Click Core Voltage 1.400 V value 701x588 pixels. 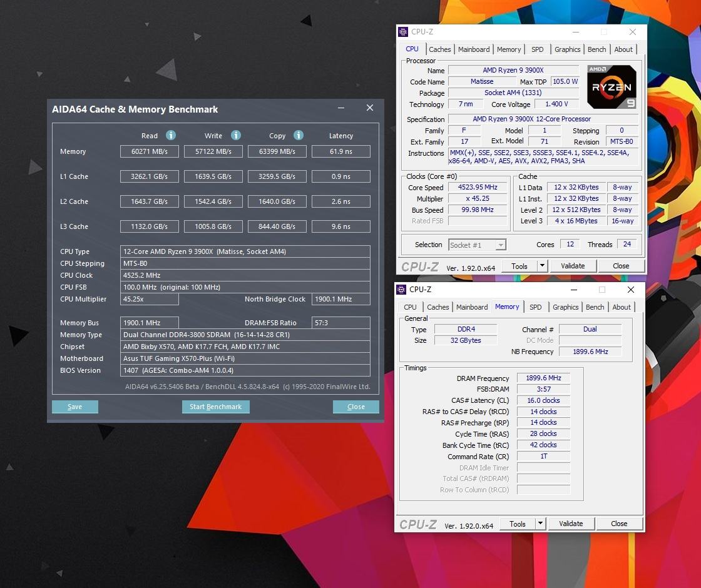[556, 104]
